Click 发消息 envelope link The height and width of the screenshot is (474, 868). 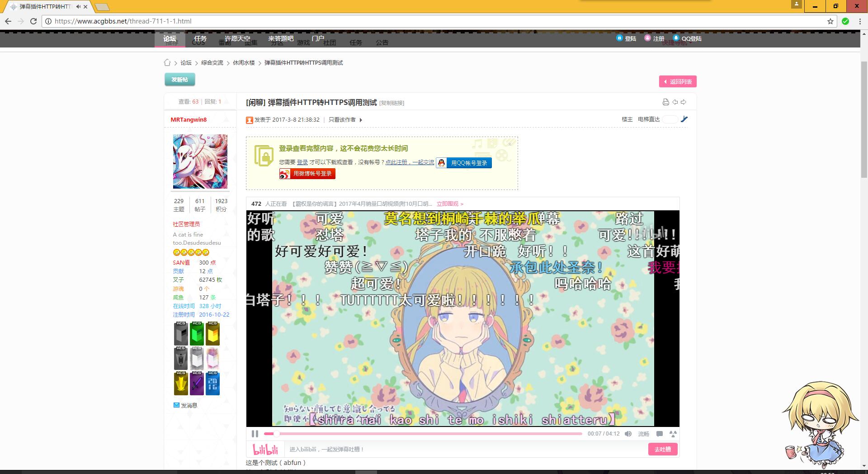185,405
